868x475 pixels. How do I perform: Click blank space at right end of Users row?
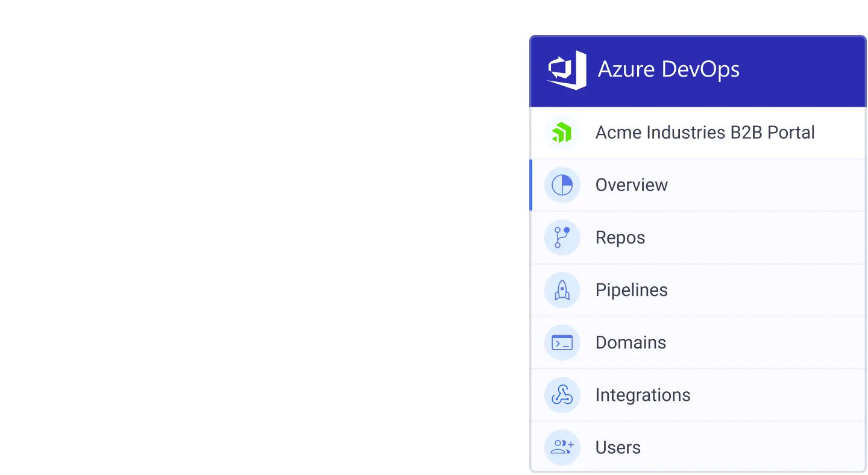tap(814, 447)
